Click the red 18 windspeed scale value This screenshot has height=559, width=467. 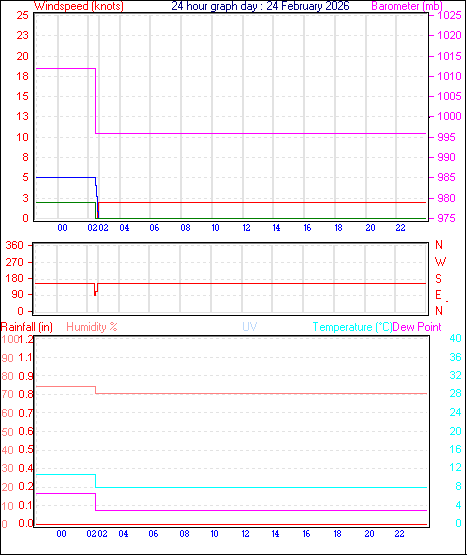[x=22, y=76]
